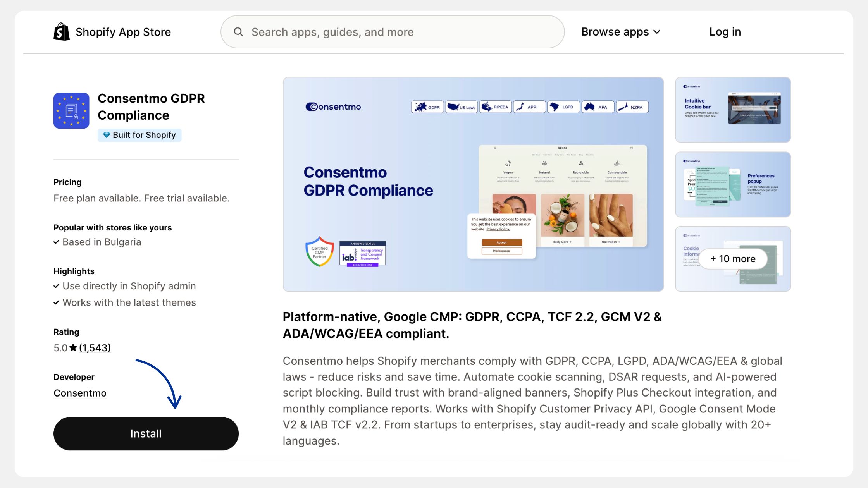The width and height of the screenshot is (868, 488).
Task: Click the Built for Shopify diamond badge
Action: pyautogui.click(x=139, y=135)
